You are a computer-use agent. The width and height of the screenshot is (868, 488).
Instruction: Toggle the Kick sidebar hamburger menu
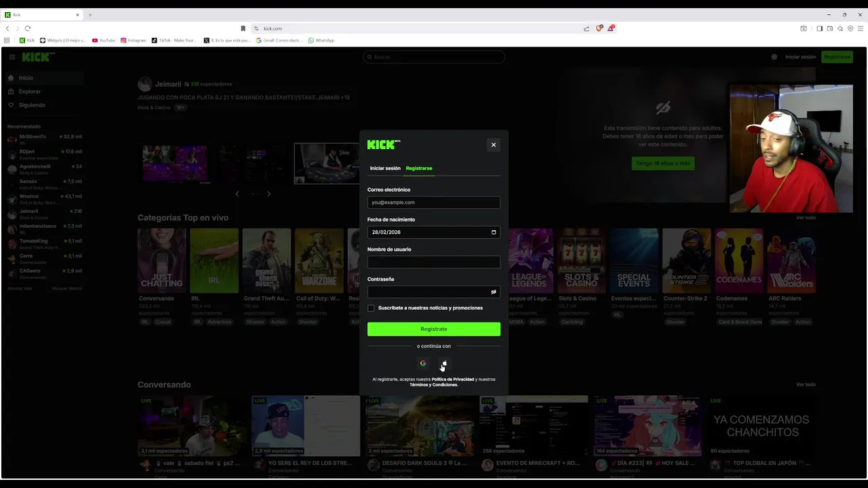pos(12,57)
